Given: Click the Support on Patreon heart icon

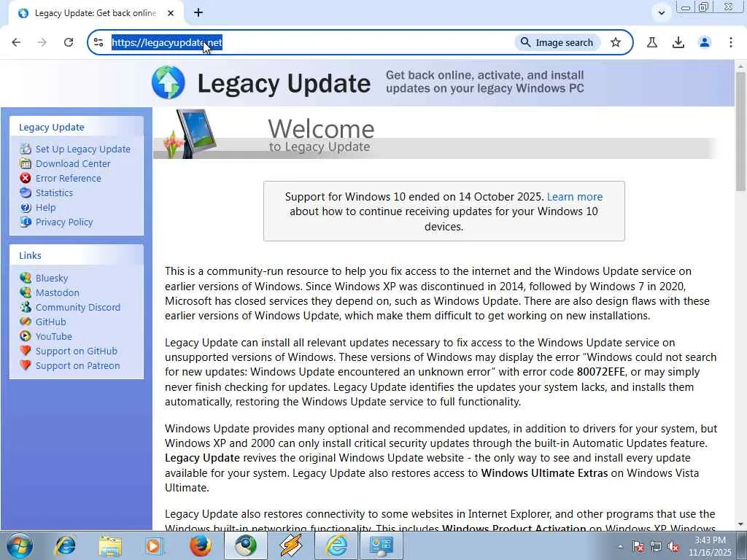Looking at the screenshot, I should (26, 366).
